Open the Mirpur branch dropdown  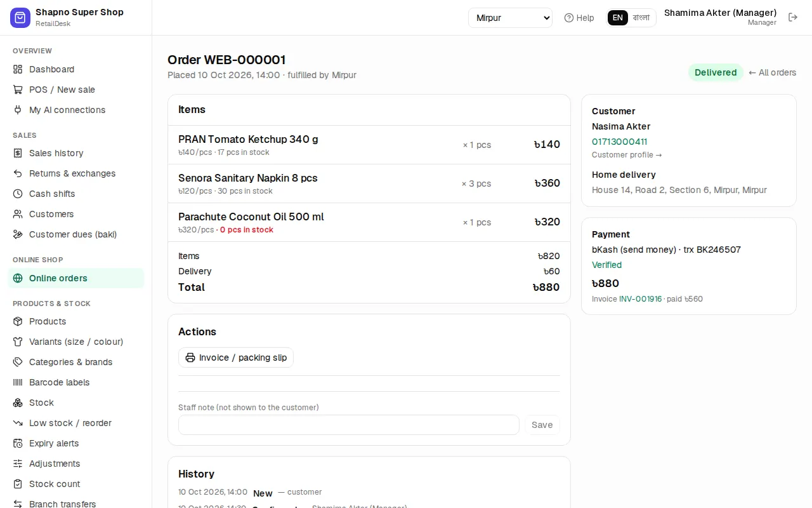511,18
